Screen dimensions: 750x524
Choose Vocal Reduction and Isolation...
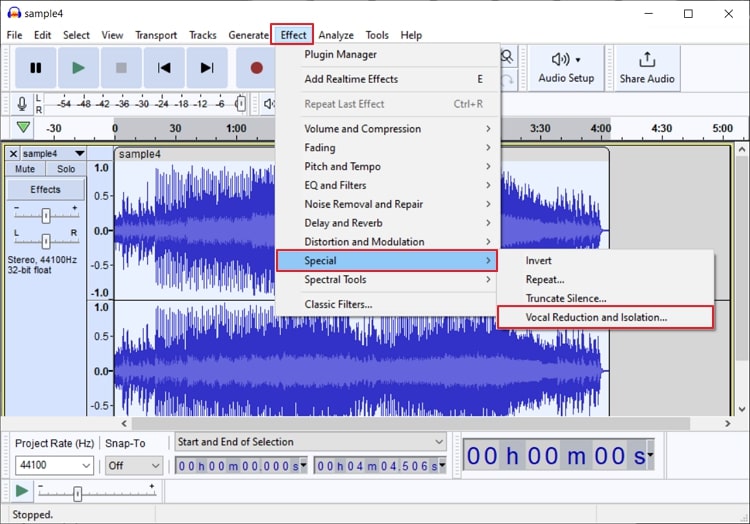coord(606,317)
